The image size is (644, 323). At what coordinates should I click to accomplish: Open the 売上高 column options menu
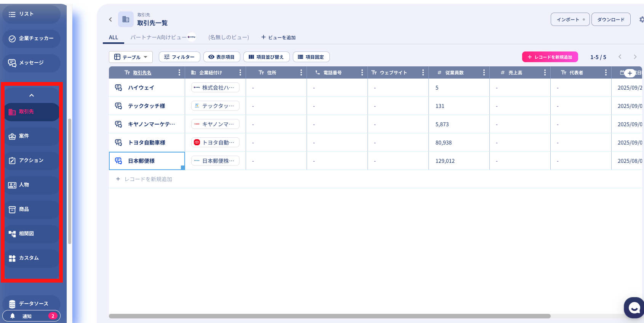545,72
